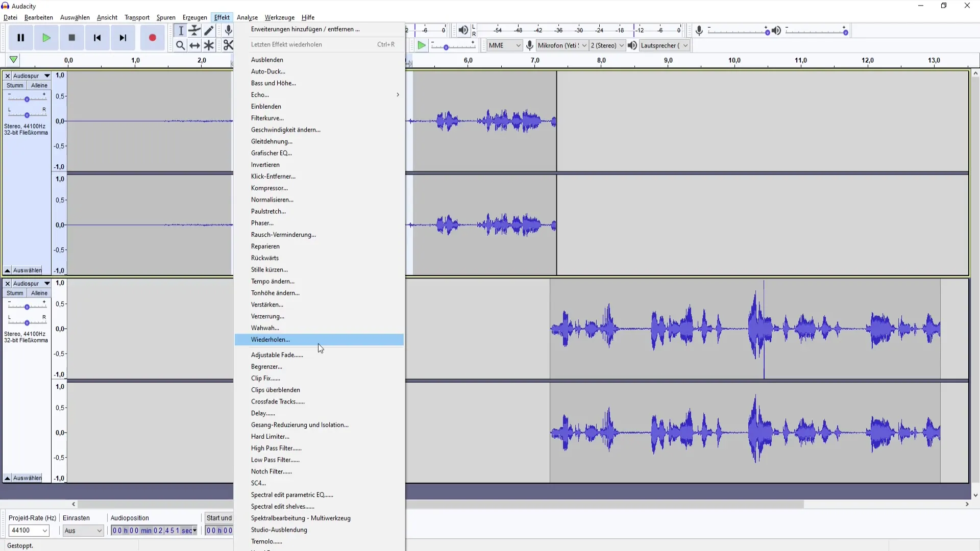Select the Draw pencil tool
The height and width of the screenshot is (551, 980).
209,31
